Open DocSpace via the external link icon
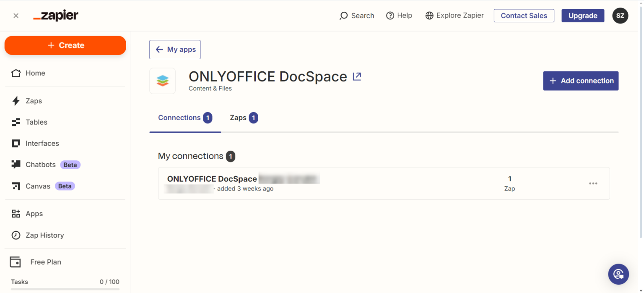Screen dimensions: 644x293 tap(357, 76)
